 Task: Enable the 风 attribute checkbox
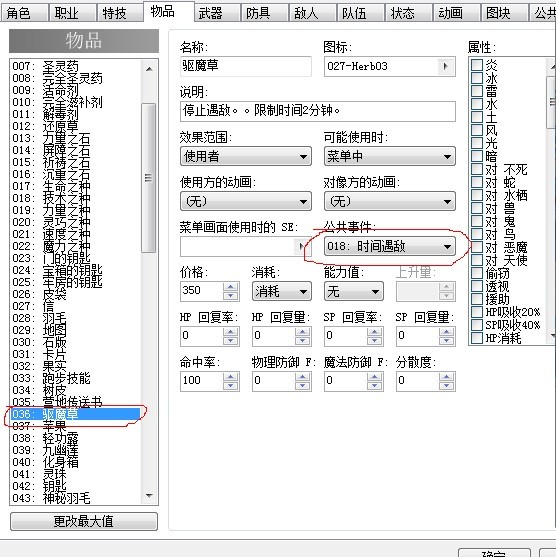[477, 130]
